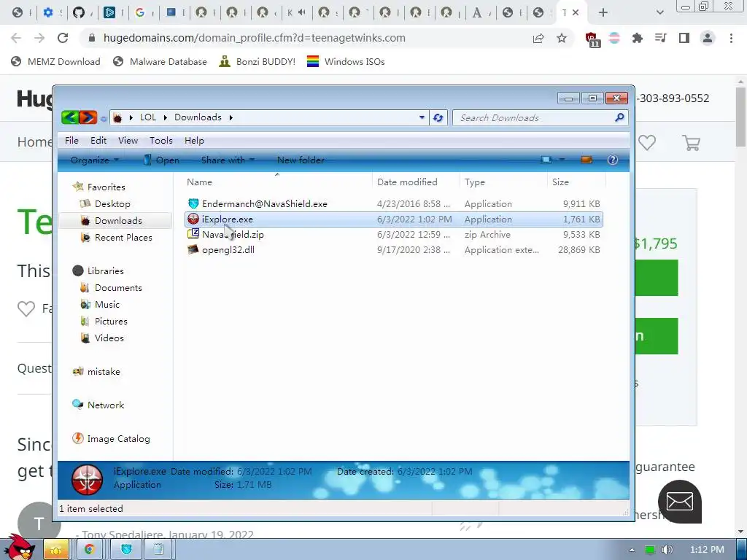
Task: Select LOL in the breadcrumb path
Action: click(x=147, y=117)
